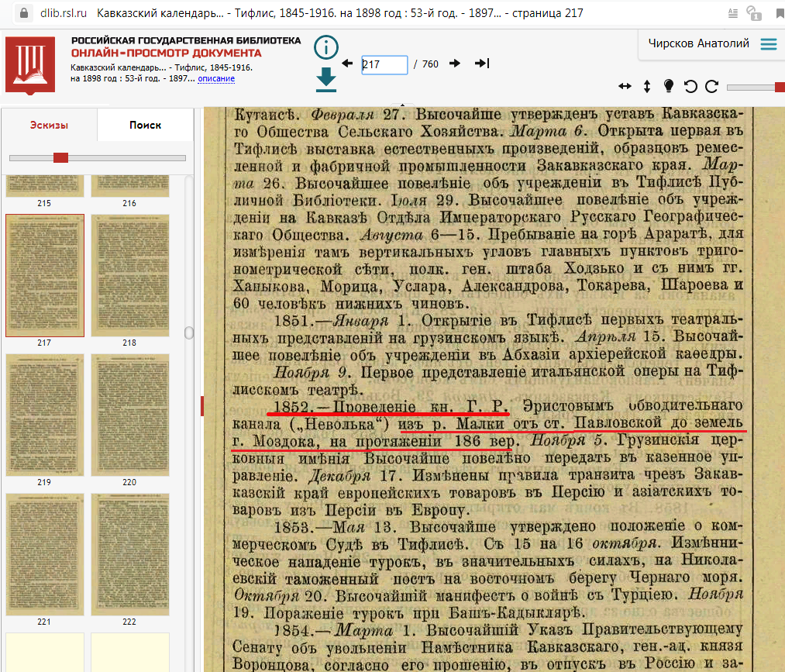Click the thumbnail size slider handle
785x672 pixels.
60,158
